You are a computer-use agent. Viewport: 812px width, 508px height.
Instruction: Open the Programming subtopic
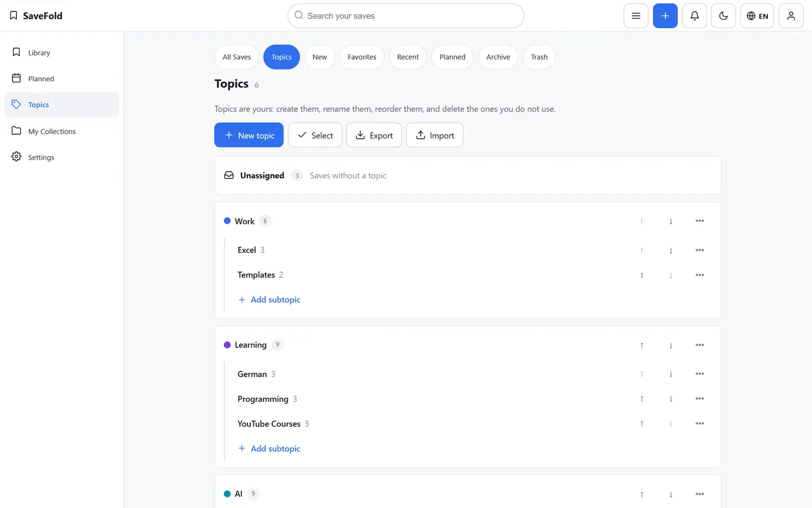coord(263,399)
